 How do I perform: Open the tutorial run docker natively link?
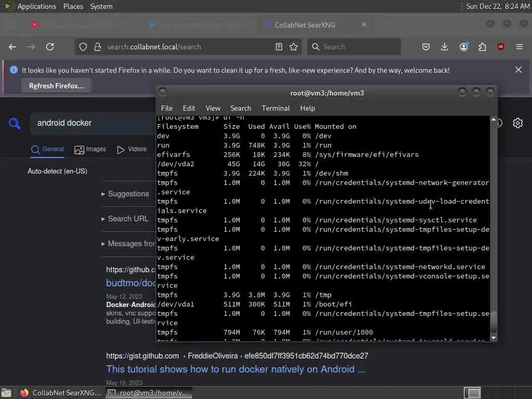[235, 369]
